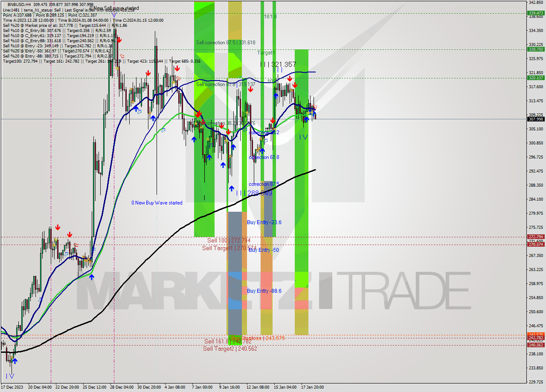Select the 'correction 61.8' blue label
This screenshot has height=392, width=546.
click(x=264, y=157)
